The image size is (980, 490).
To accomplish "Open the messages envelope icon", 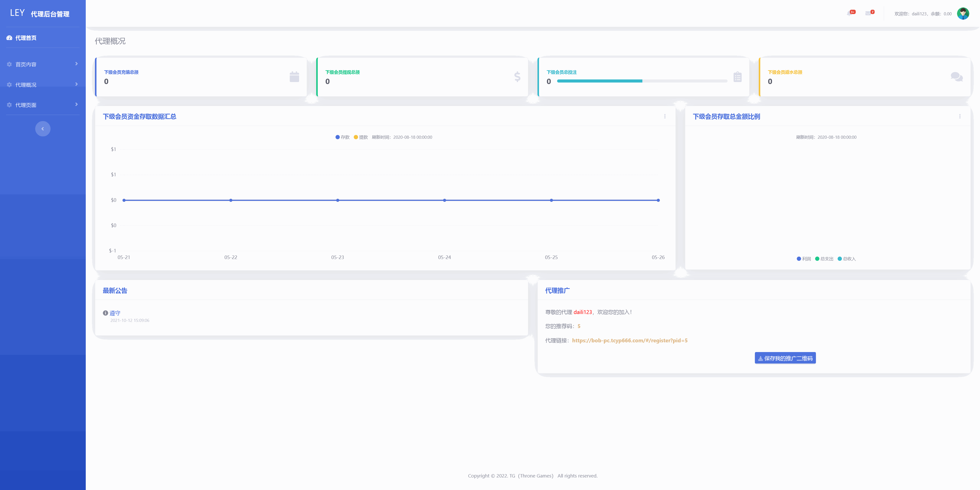I will click(x=868, y=14).
